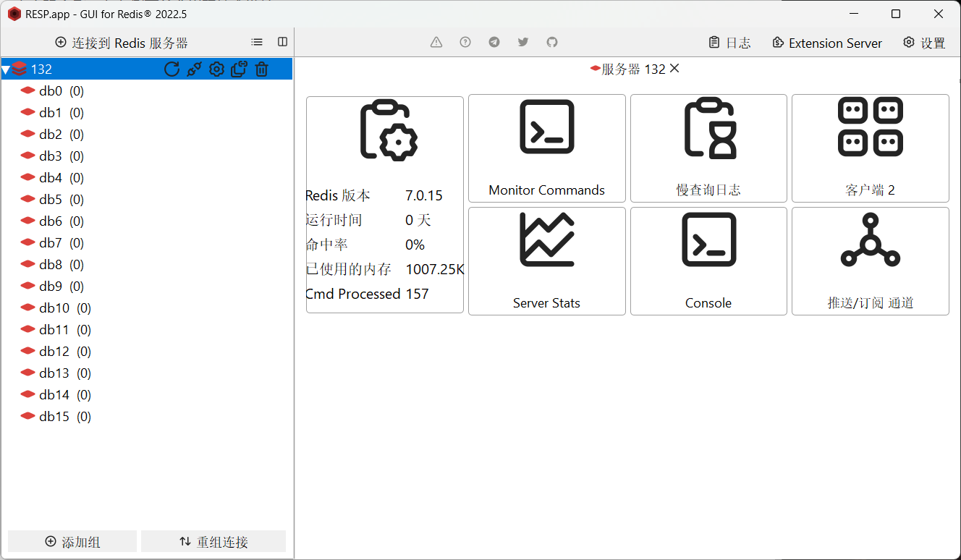Open the Console terminal card

point(708,261)
